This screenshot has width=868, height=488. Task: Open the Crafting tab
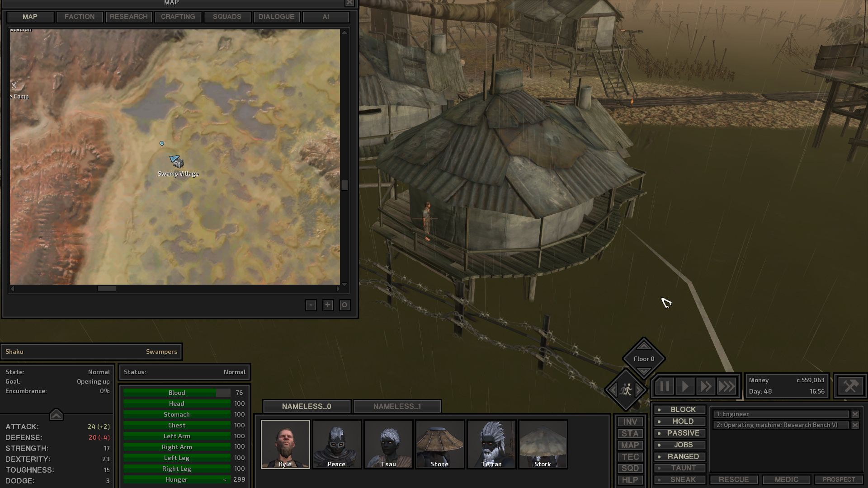pos(178,17)
